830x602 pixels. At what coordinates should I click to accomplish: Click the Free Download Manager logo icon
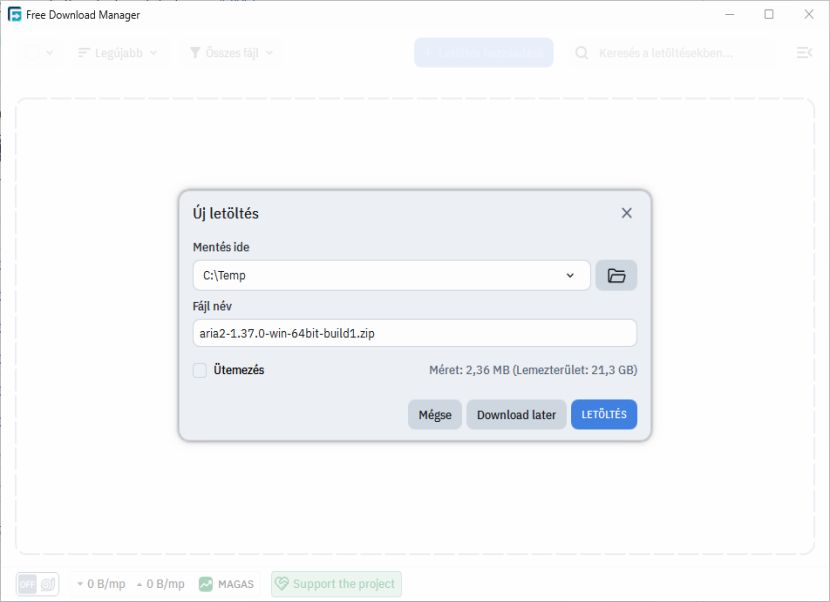14,14
